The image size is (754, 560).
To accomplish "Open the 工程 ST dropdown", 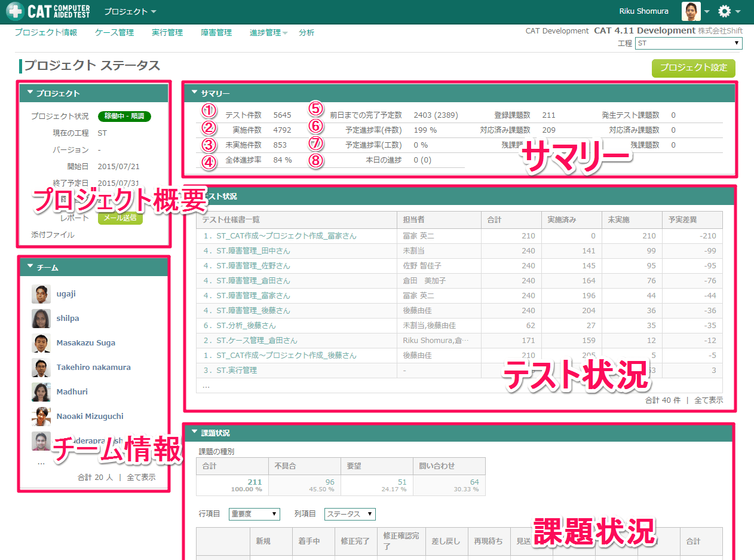I will [x=688, y=43].
